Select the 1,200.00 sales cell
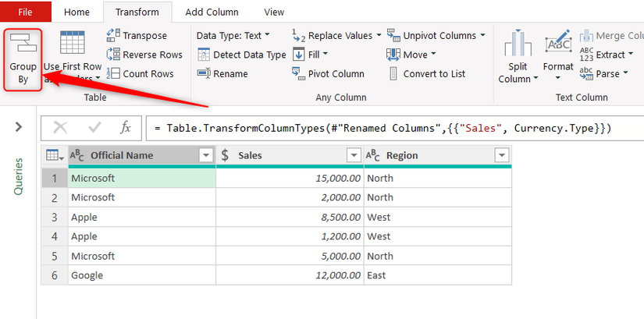 coord(290,236)
